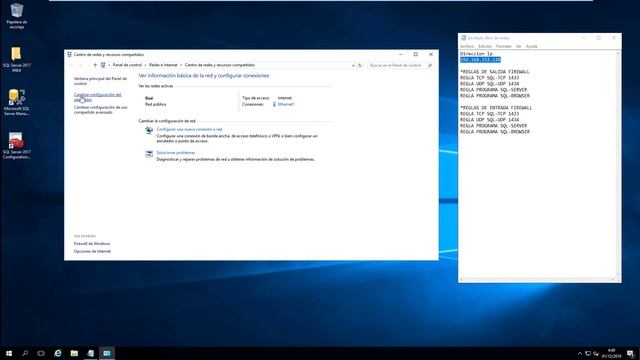Expand the address bar history dropdown

point(353,65)
